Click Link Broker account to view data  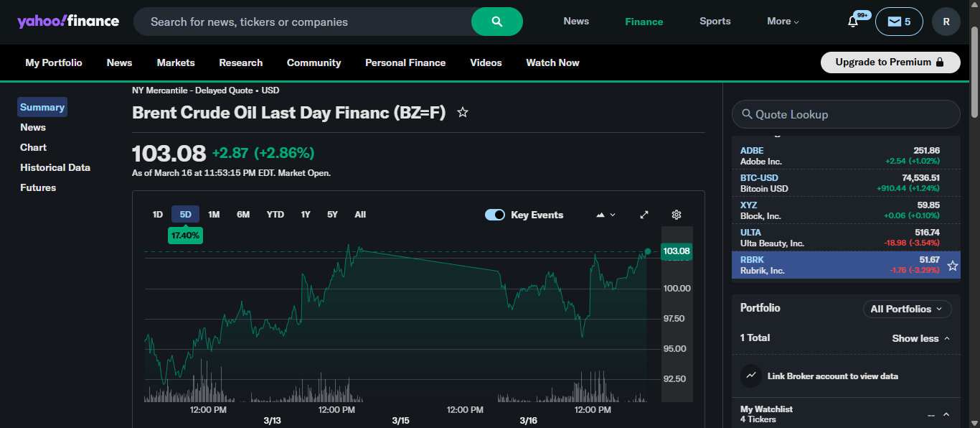click(832, 376)
